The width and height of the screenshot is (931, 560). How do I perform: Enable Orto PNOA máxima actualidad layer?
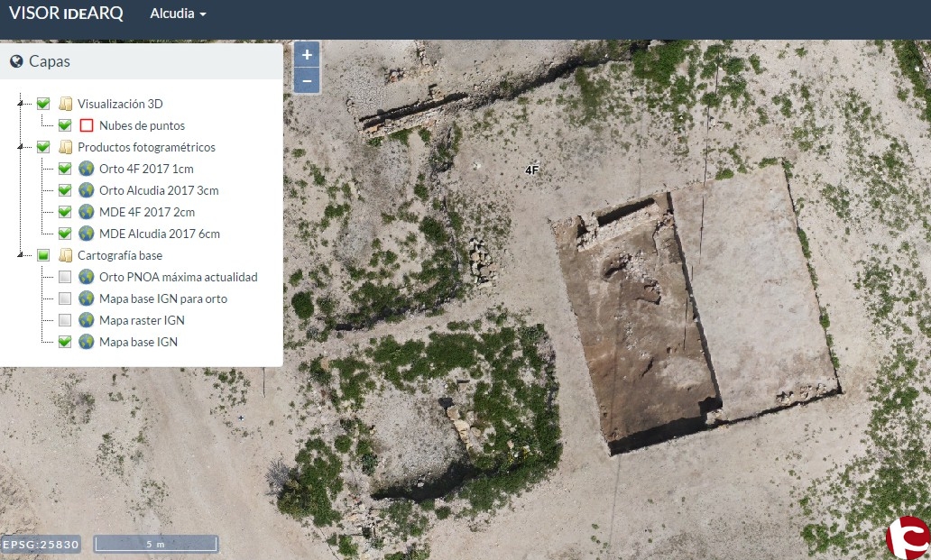[x=65, y=277]
